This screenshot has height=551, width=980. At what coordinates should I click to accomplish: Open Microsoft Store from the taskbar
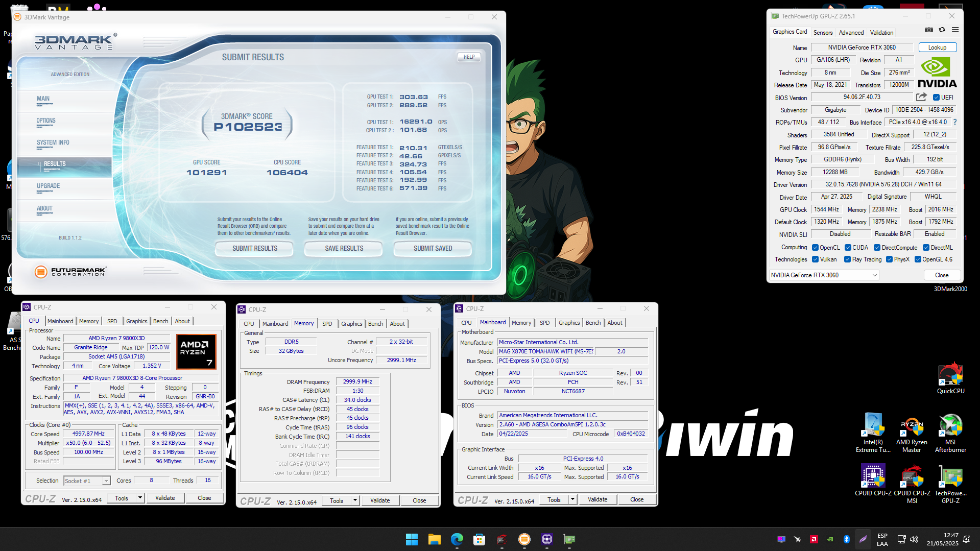point(479,539)
